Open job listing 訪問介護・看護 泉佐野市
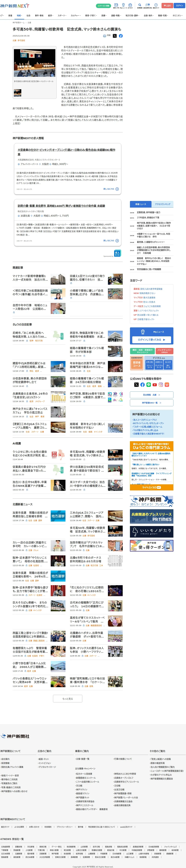This screenshot has height=868, width=186. click(61, 206)
